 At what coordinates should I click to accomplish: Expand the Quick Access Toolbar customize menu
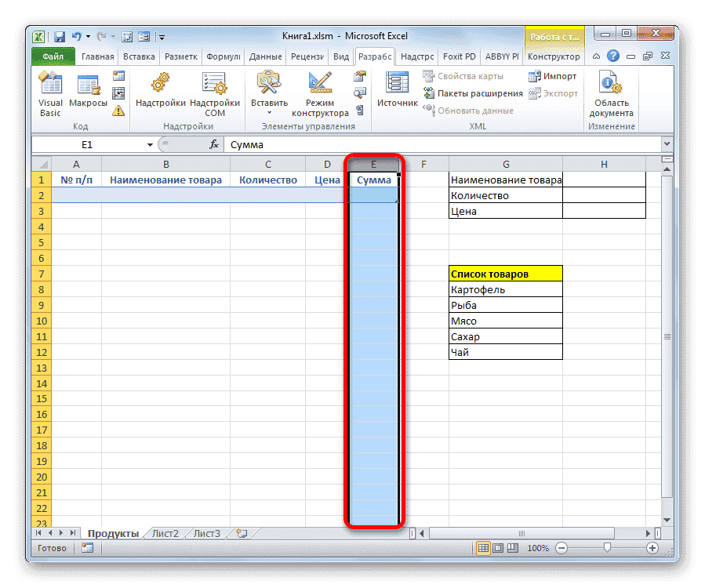point(161,36)
